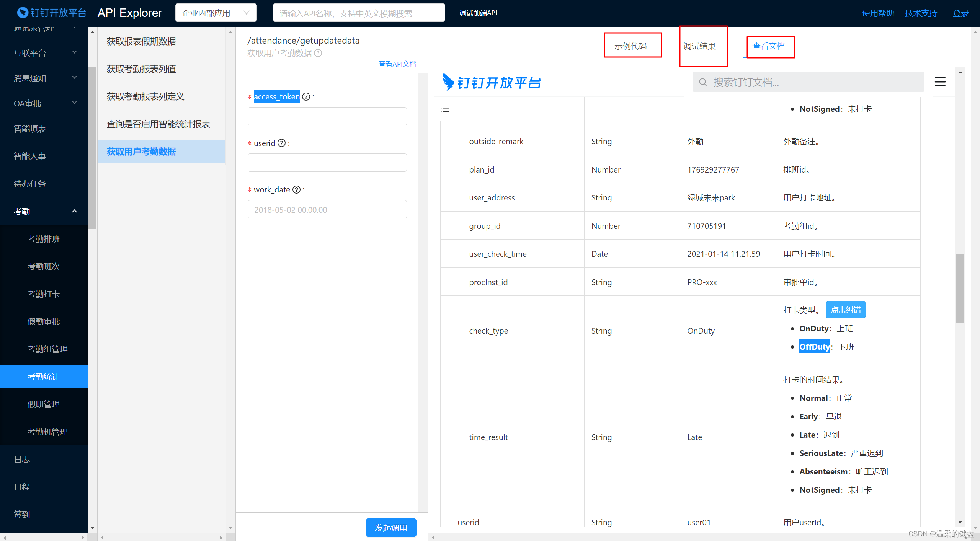The image size is (980, 541).
Task: Open the 企业内部应用 dropdown
Action: point(216,13)
